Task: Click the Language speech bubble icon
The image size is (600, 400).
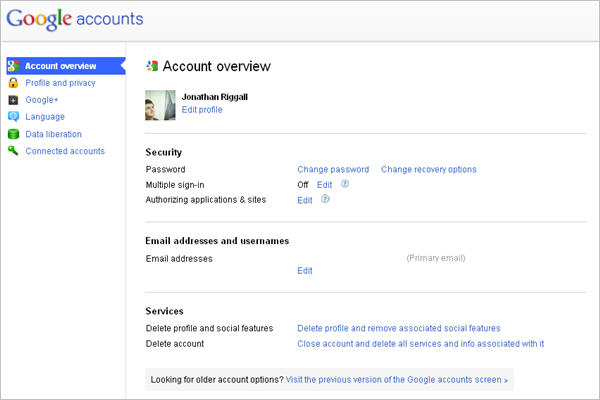Action: coord(13,117)
